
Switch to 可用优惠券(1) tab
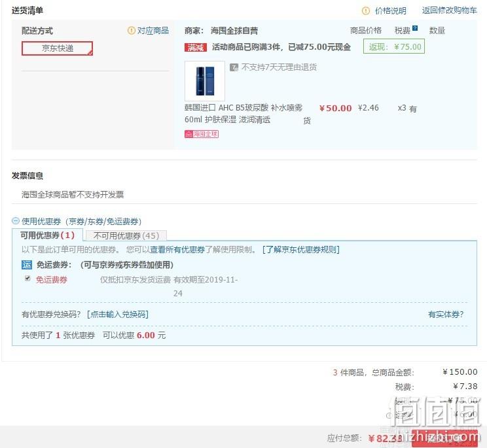point(48,235)
